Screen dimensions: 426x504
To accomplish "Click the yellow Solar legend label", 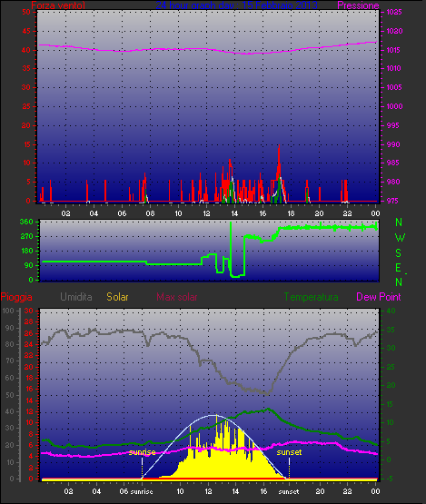I will pyautogui.click(x=117, y=297).
